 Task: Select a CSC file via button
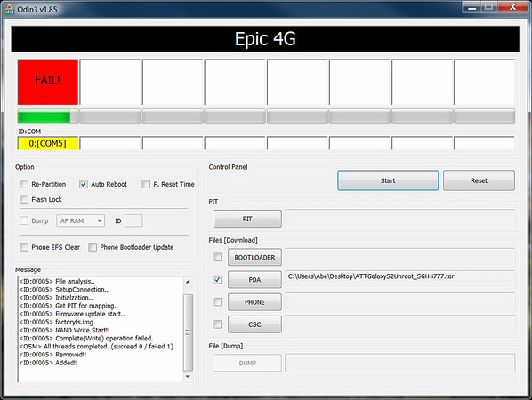[254, 324]
